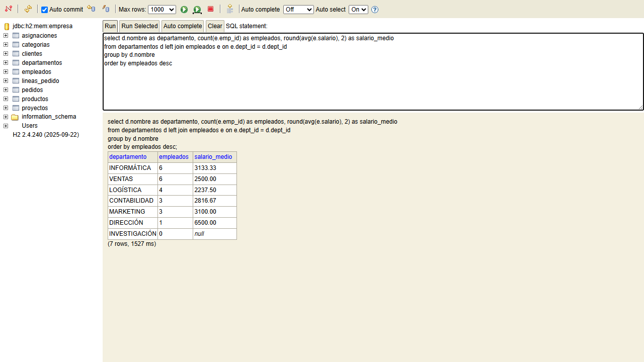Open command history from the toolbar icon

(x=230, y=9)
